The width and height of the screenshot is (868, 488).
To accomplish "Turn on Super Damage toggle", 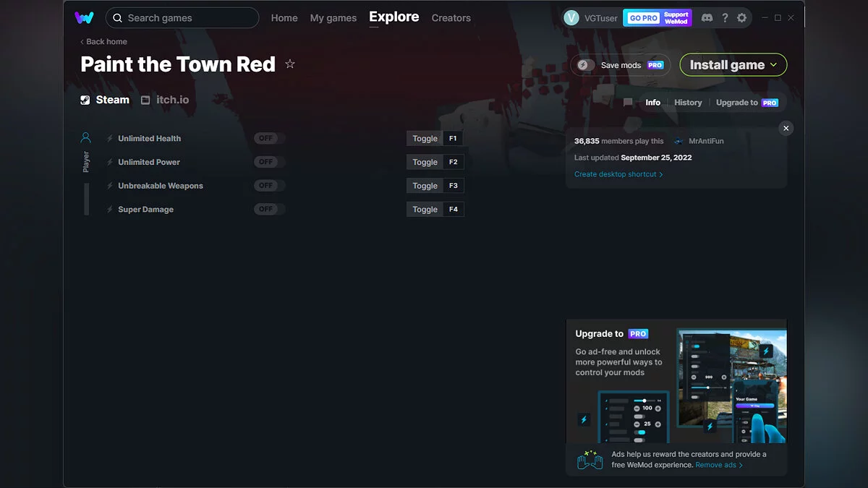I will click(x=269, y=210).
